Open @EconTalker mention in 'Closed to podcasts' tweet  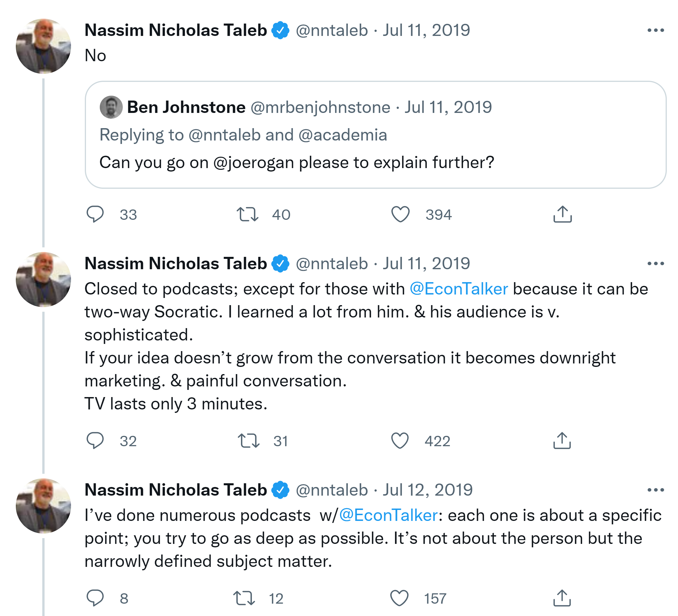tap(459, 289)
